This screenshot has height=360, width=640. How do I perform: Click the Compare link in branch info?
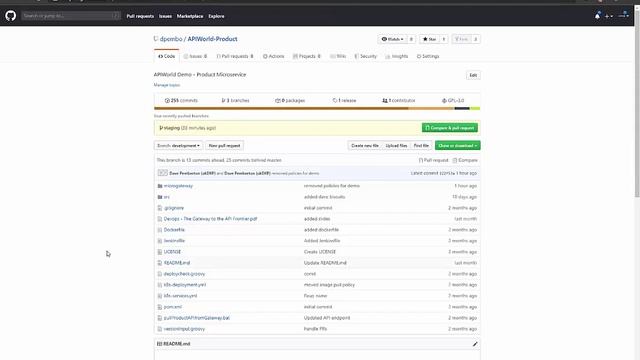point(465,160)
